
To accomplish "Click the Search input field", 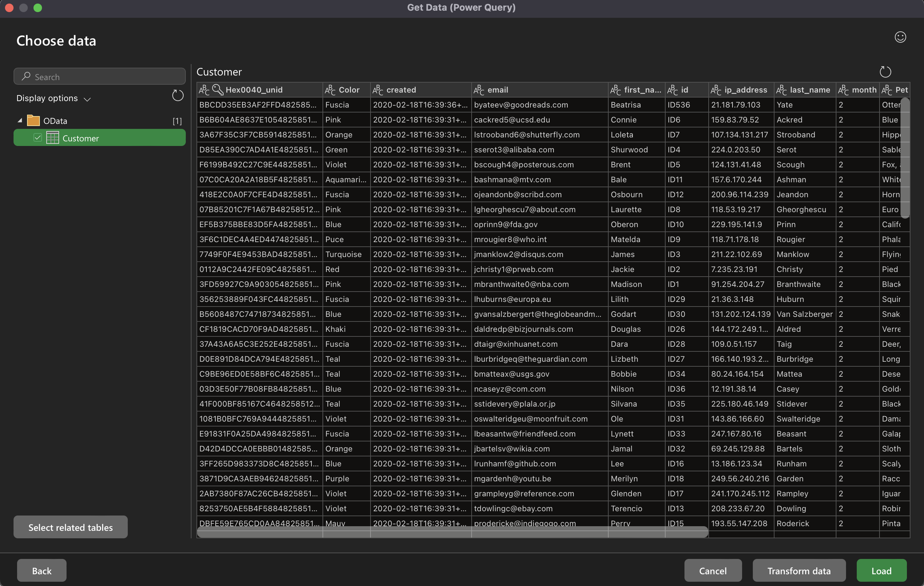I will point(100,77).
